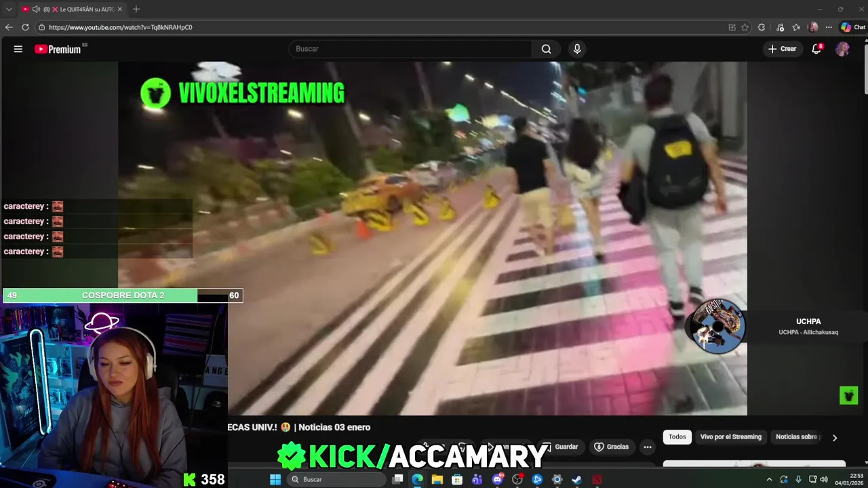The height and width of the screenshot is (488, 868).
Task: Open volume control in system tray
Action: (x=824, y=479)
